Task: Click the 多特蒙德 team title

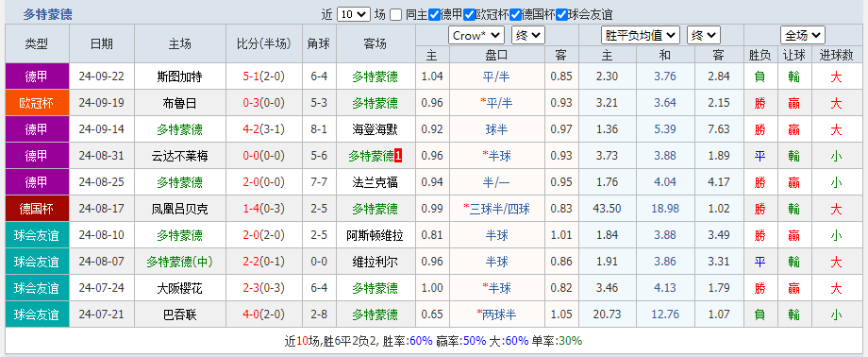Action: coord(47,14)
